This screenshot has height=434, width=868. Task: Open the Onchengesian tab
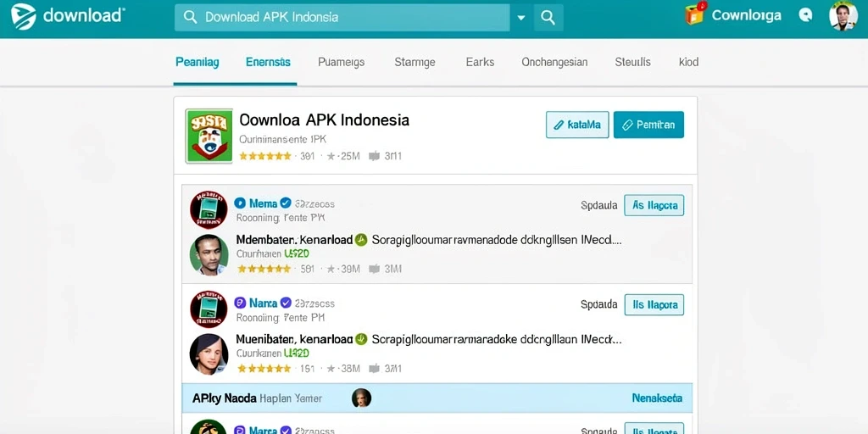554,62
